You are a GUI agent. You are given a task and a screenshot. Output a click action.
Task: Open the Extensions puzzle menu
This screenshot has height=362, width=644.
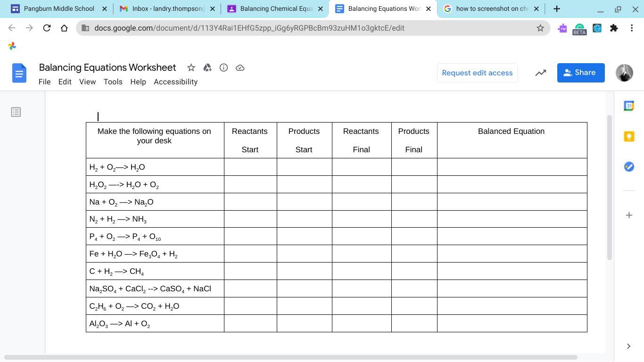click(x=614, y=28)
